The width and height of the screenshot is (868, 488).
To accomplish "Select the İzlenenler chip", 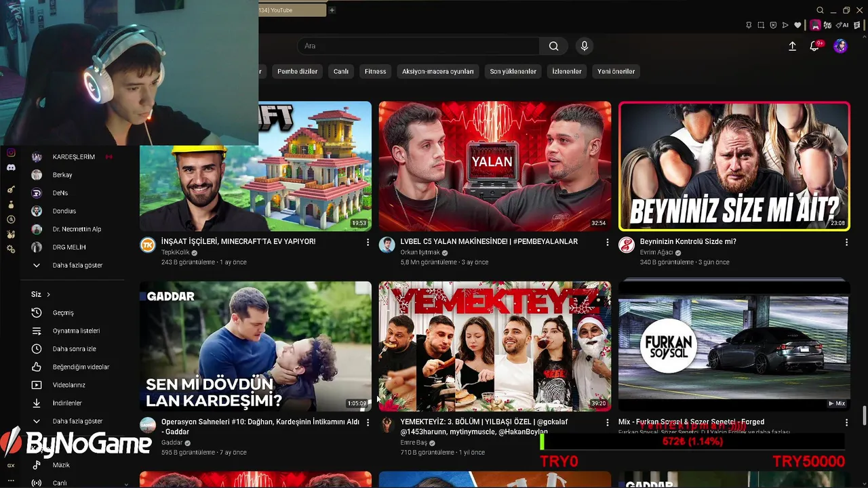I will tap(567, 71).
